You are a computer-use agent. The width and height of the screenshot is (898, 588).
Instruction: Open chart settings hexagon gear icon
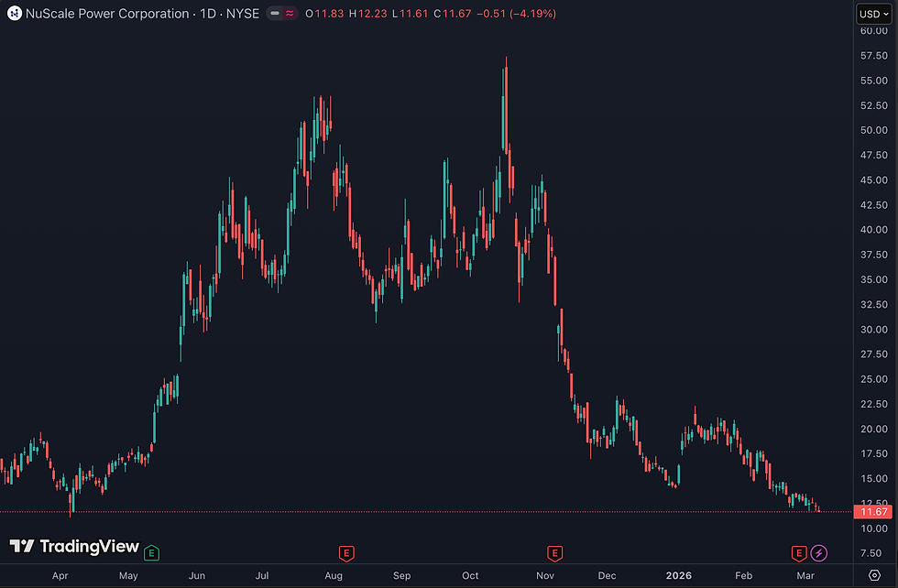point(874,575)
